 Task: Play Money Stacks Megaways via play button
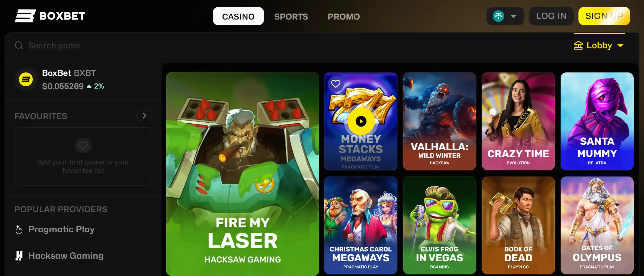tap(361, 121)
